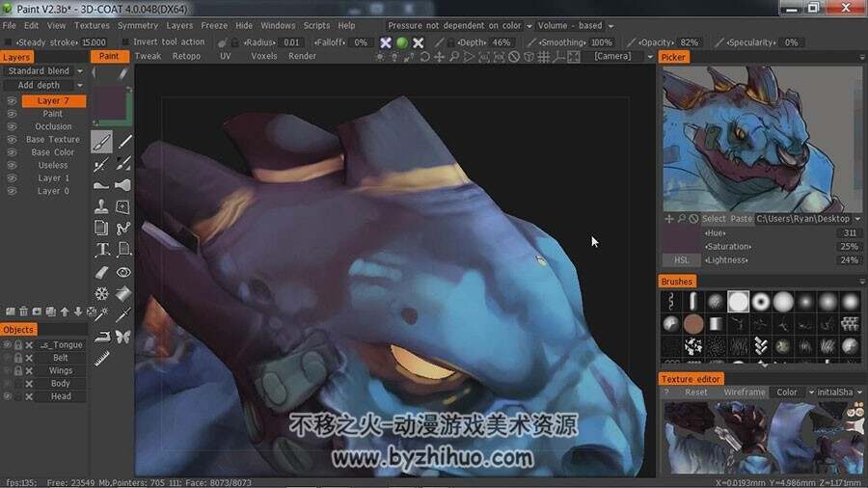Viewport: 868px width, 488px height.
Task: Select the Clone stamp tool
Action: [101, 206]
